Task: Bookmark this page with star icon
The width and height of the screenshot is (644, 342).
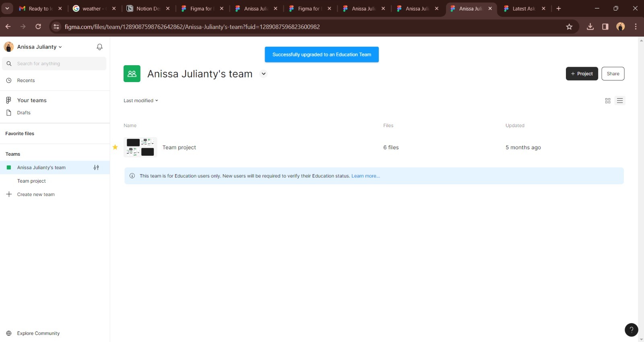Action: 569,27
